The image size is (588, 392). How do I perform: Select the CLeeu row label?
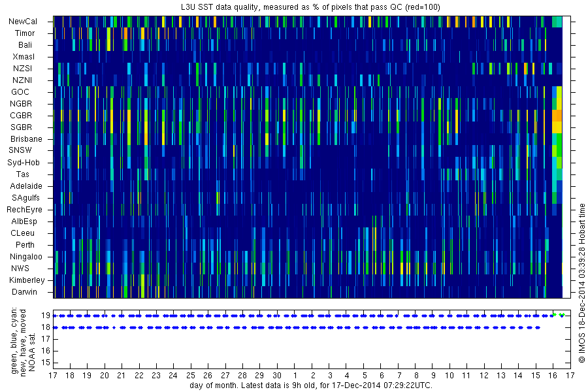pyautogui.click(x=22, y=233)
